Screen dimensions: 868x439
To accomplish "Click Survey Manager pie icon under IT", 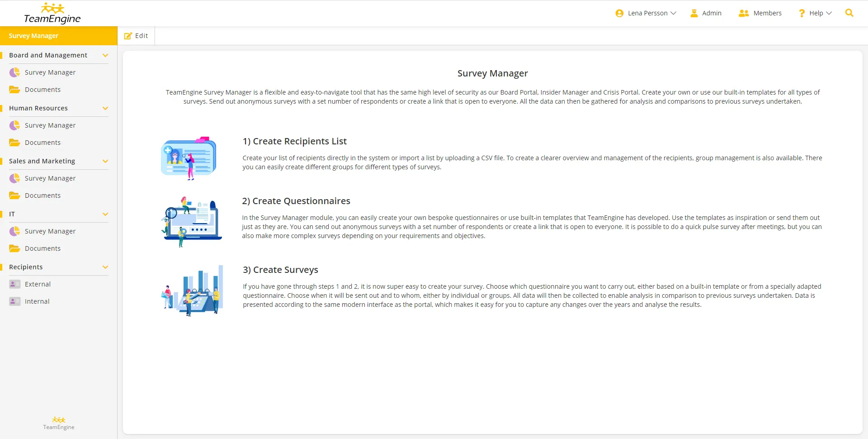I will tap(14, 231).
